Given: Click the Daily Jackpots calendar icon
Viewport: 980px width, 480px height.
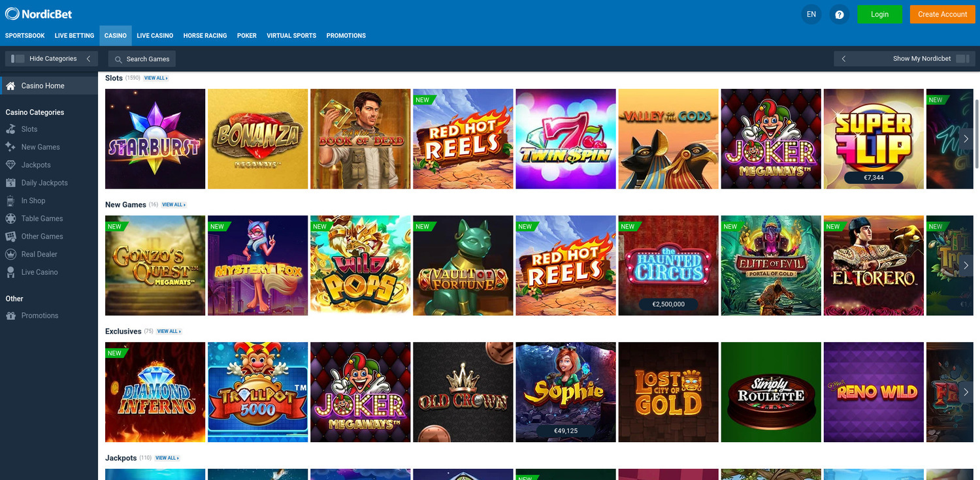Looking at the screenshot, I should 10,183.
